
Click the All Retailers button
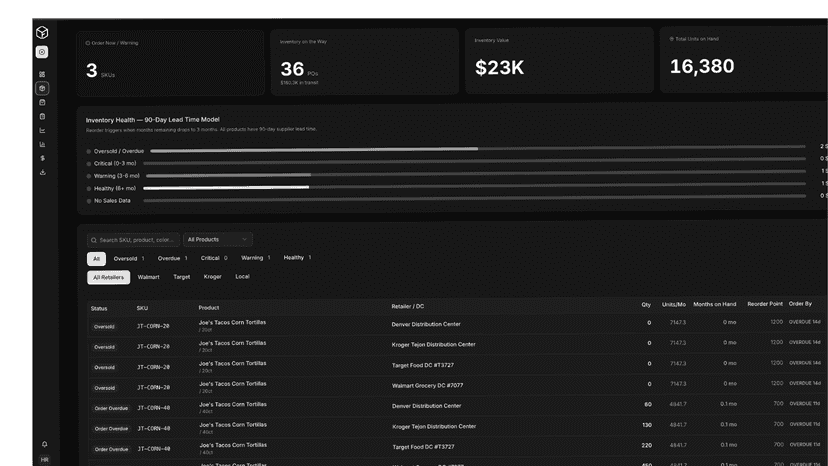(x=108, y=277)
